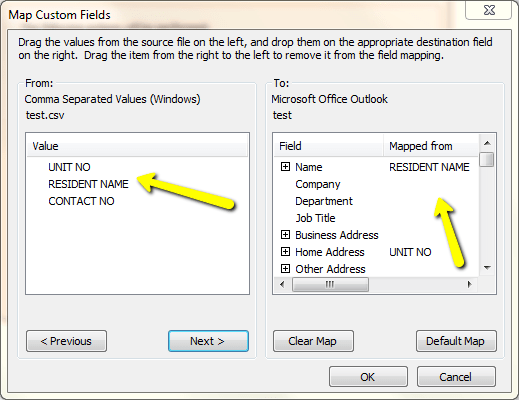This screenshot has width=519, height=400.
Task: Go back with < Previous button
Action: coord(66,341)
